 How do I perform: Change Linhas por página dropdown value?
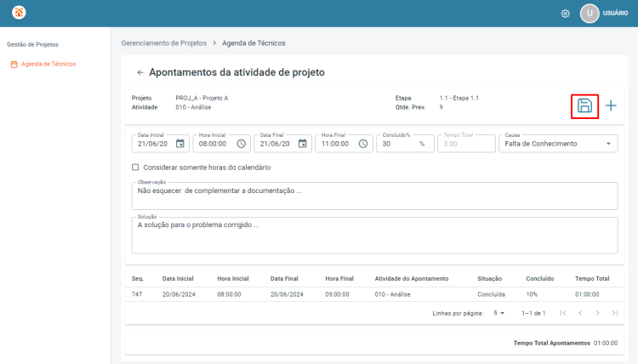pos(498,313)
